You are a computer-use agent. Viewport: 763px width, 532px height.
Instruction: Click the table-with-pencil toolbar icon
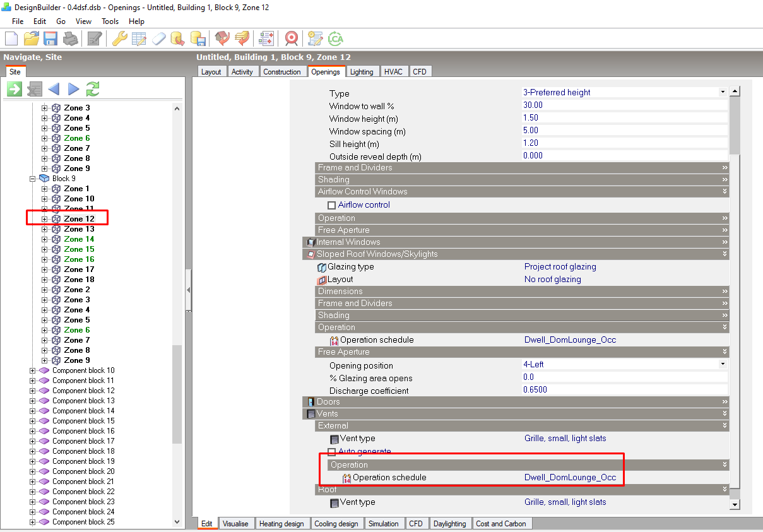[139, 38]
